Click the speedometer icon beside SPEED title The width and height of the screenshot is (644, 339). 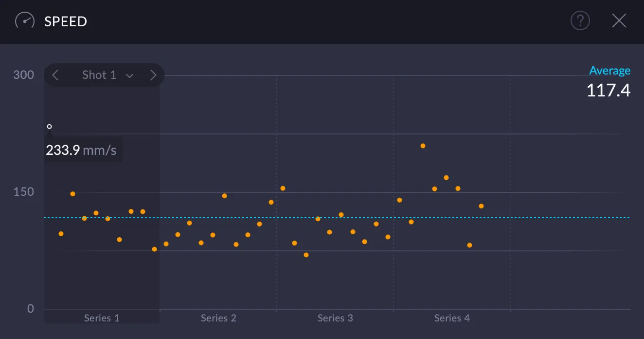click(x=23, y=20)
